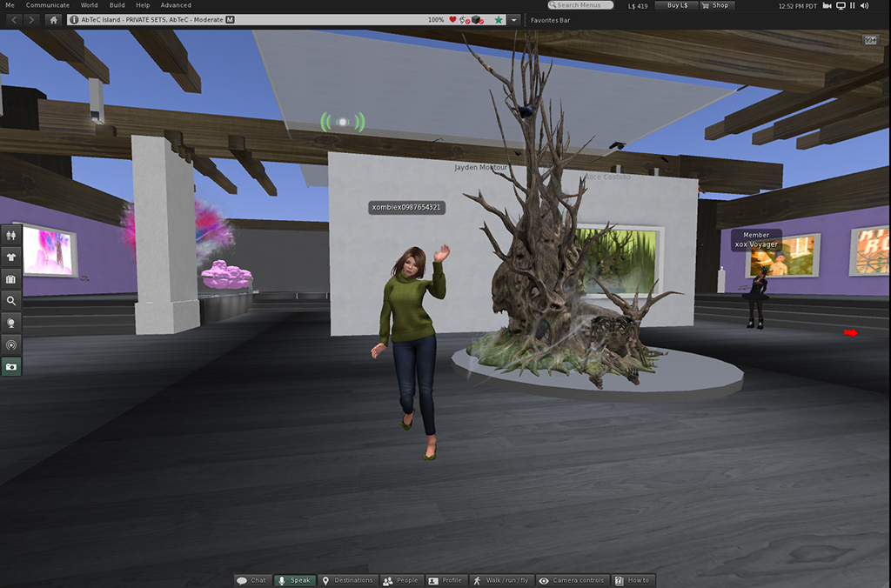This screenshot has height=588, width=891.
Task: Open the notifications counter at top right
Action: tap(870, 40)
